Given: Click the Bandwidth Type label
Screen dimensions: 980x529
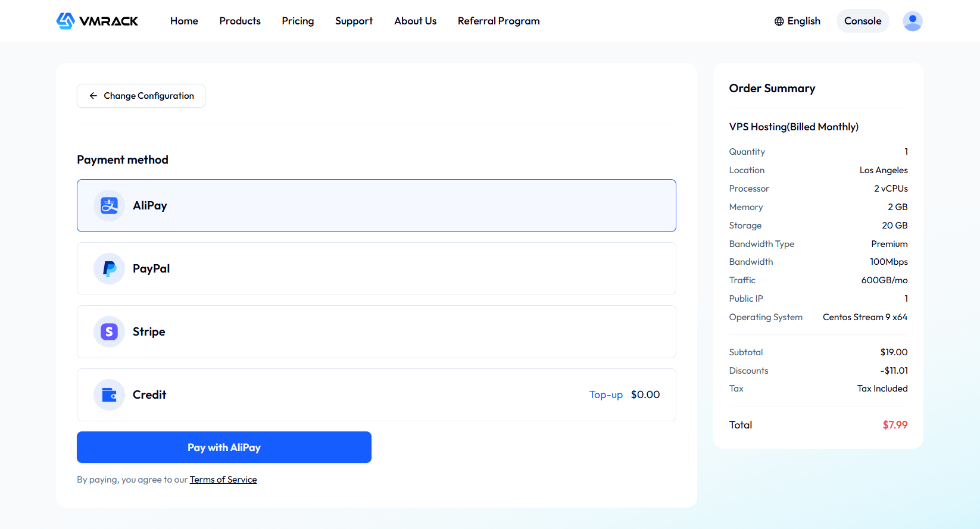Looking at the screenshot, I should (x=761, y=244).
